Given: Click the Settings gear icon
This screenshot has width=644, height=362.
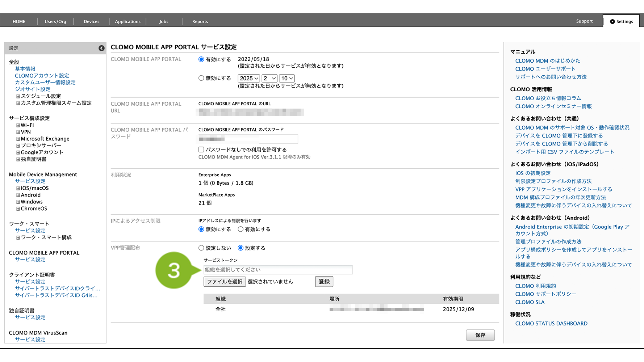Looking at the screenshot, I should coord(612,22).
